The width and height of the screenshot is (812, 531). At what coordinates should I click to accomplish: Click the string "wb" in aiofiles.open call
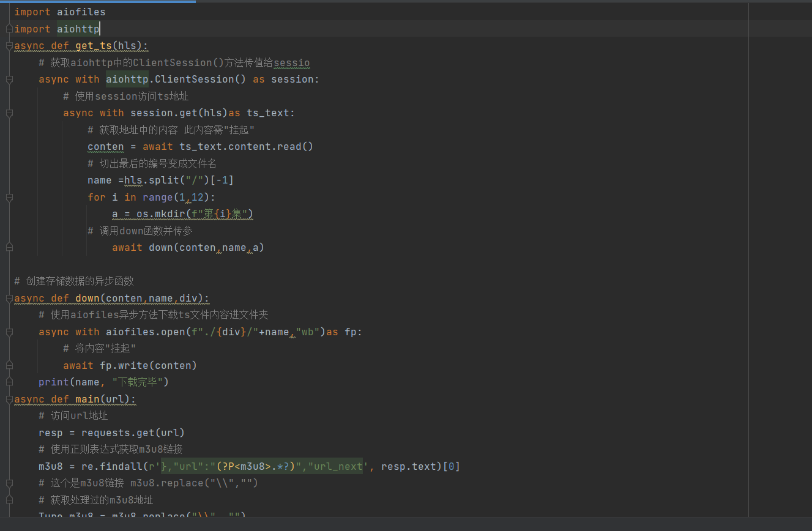[307, 332]
